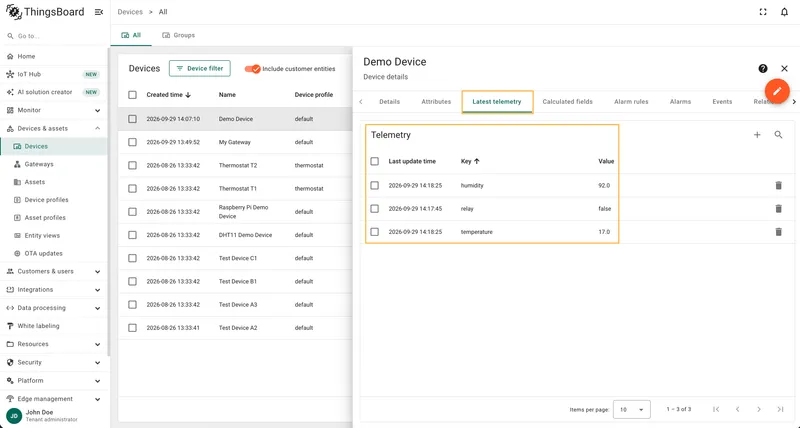The height and width of the screenshot is (428, 800).
Task: Delete the relay telemetry row
Action: point(778,209)
